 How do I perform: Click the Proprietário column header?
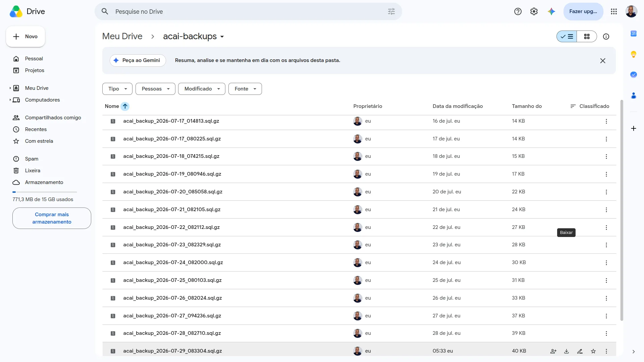pos(368,106)
